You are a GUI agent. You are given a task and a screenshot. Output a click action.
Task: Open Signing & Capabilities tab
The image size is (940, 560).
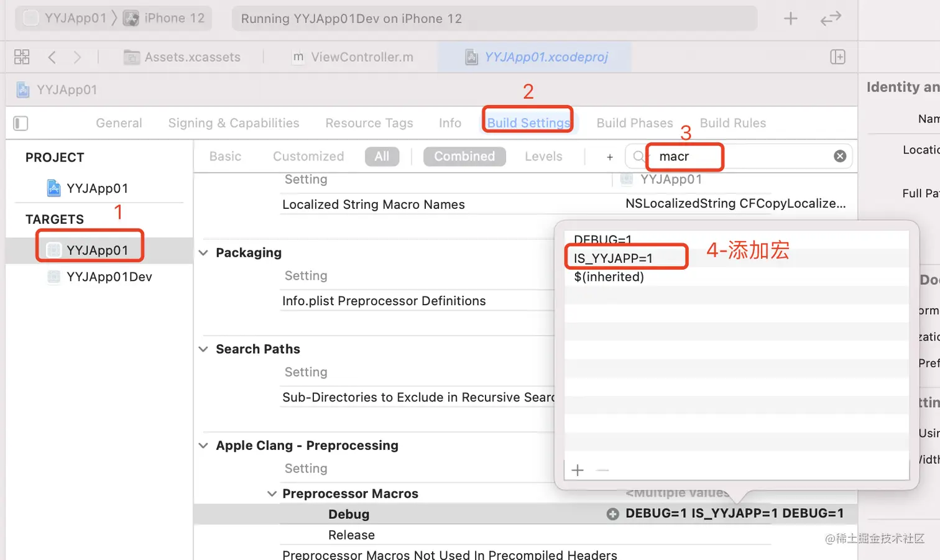coord(234,123)
